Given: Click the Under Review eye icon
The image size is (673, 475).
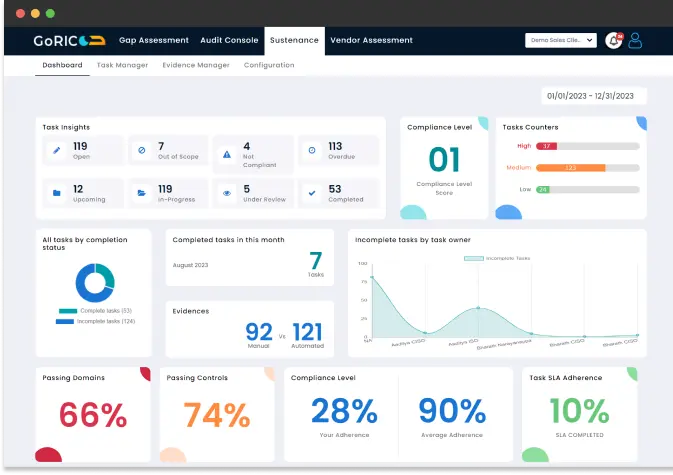Looking at the screenshot, I should coord(227,193).
